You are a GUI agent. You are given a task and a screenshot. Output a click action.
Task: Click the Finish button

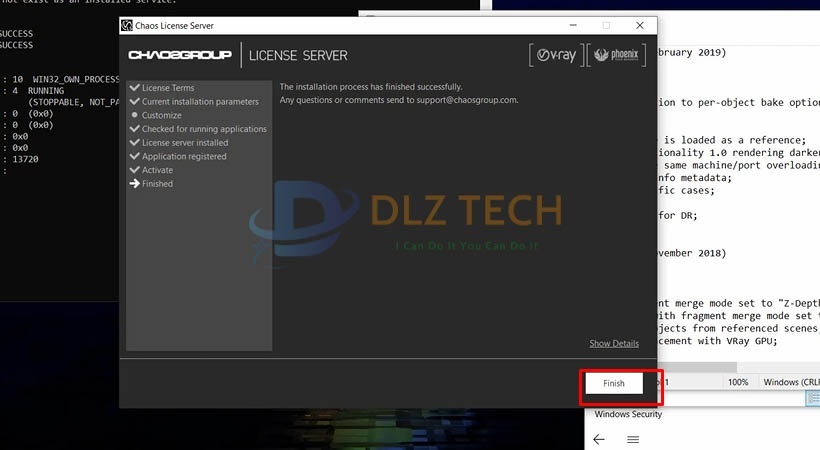click(614, 383)
